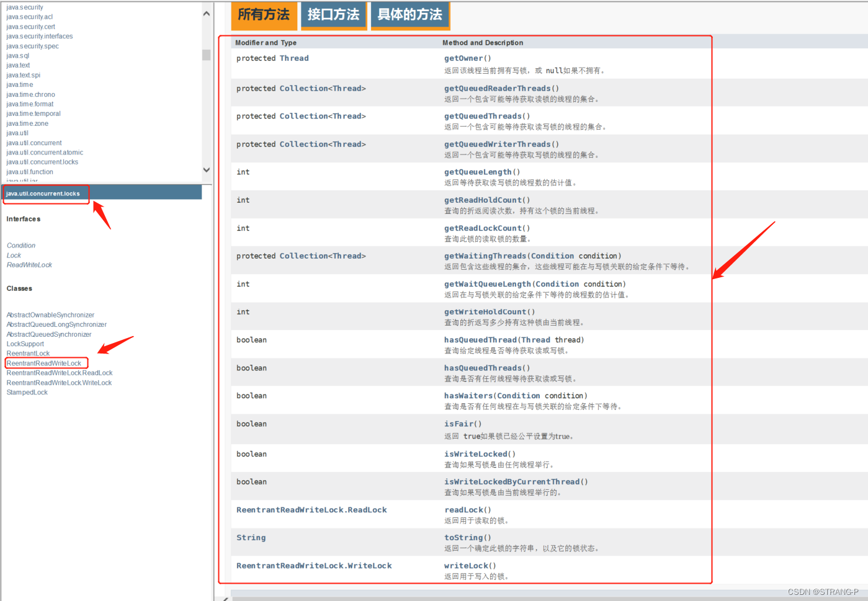This screenshot has height=601, width=868.
Task: Select the java.time.chrono package
Action: pyautogui.click(x=31, y=94)
